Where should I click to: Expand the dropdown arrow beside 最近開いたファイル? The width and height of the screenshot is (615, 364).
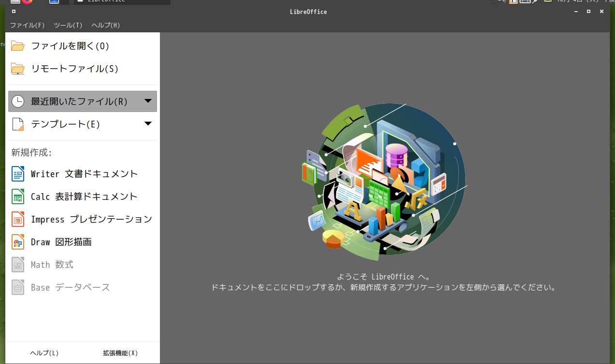point(148,101)
